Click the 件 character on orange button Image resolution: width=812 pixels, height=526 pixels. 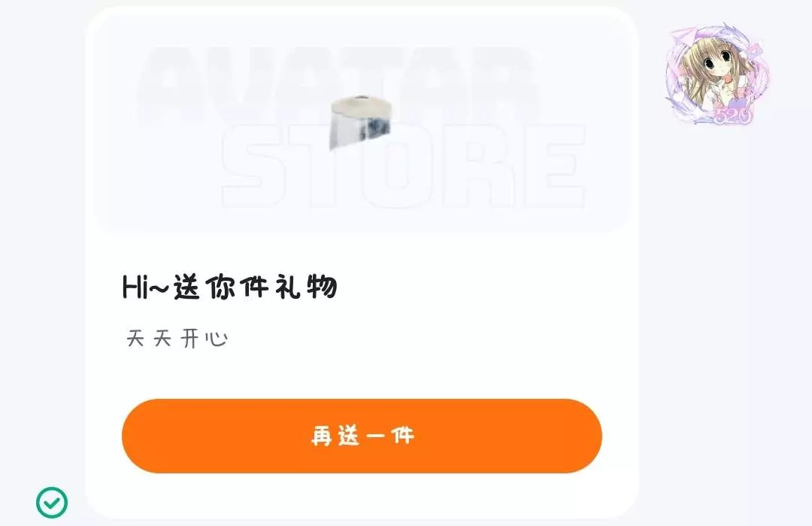click(x=402, y=436)
